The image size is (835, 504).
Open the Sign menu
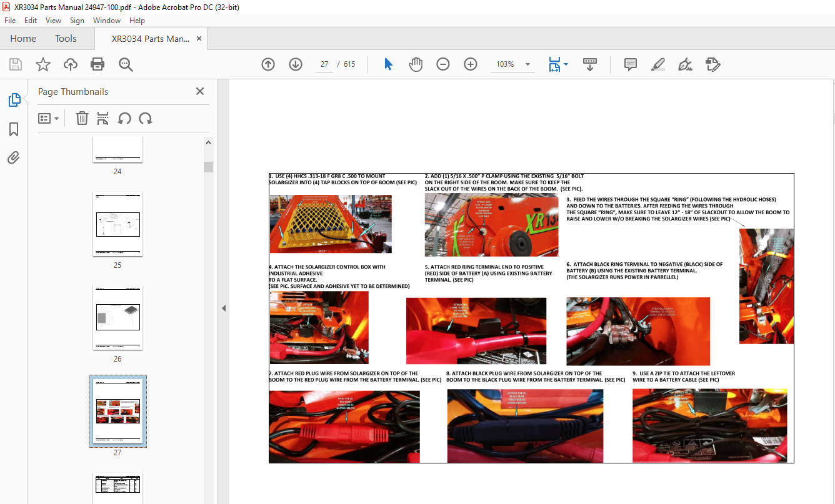(x=77, y=21)
